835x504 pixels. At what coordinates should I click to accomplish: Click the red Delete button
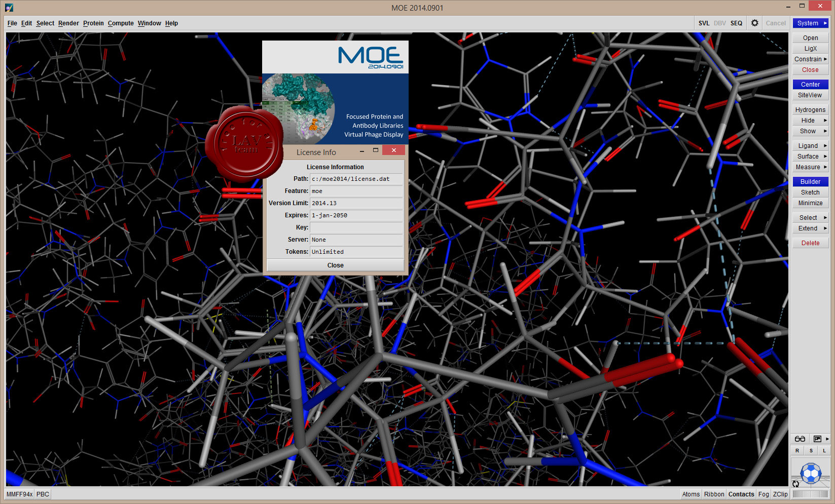tap(811, 243)
